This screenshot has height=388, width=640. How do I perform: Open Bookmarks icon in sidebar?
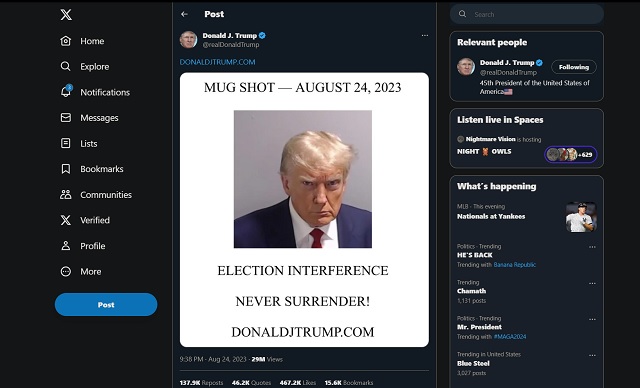tap(66, 169)
